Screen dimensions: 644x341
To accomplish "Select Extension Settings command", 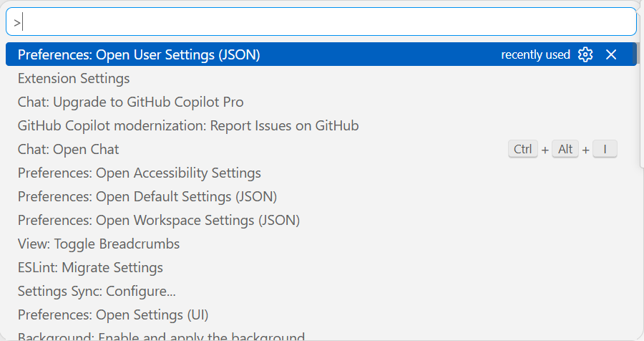I will coord(74,78).
